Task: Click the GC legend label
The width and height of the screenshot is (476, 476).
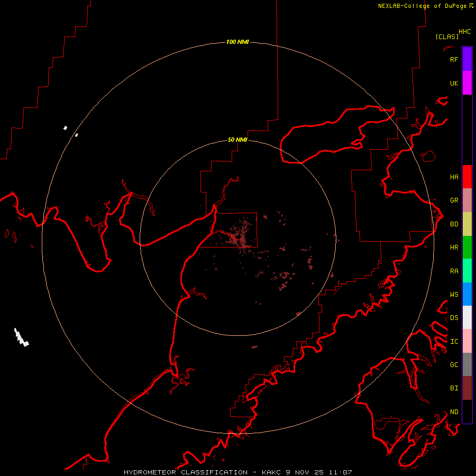Action: (x=454, y=364)
